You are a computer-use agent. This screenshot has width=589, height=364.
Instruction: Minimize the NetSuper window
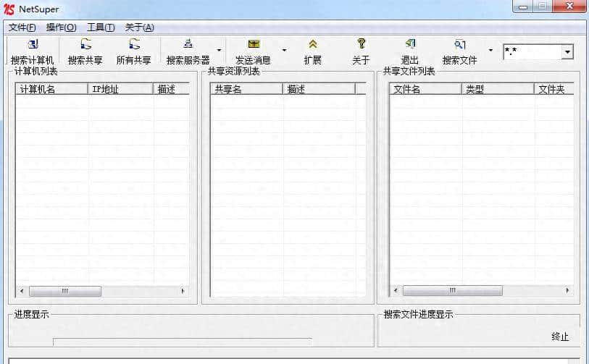coord(523,7)
